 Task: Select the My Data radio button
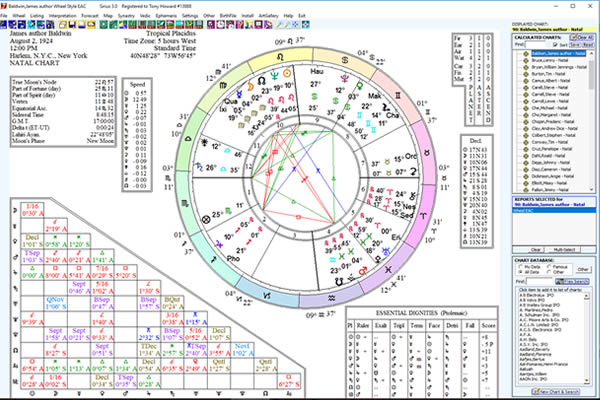521,266
